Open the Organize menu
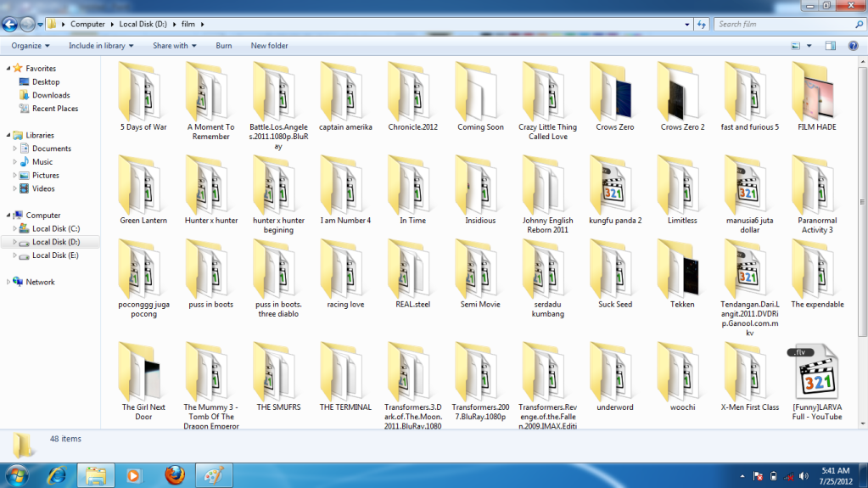This screenshot has width=868, height=488. coord(31,46)
